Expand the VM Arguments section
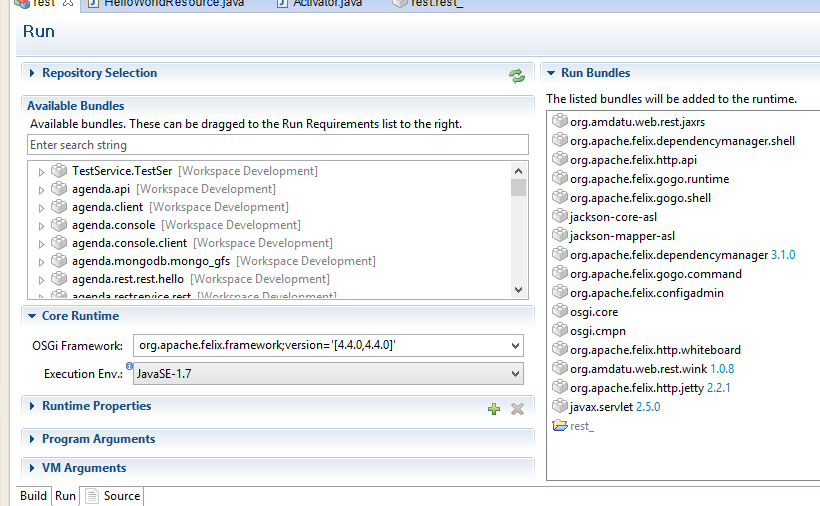 coord(32,468)
